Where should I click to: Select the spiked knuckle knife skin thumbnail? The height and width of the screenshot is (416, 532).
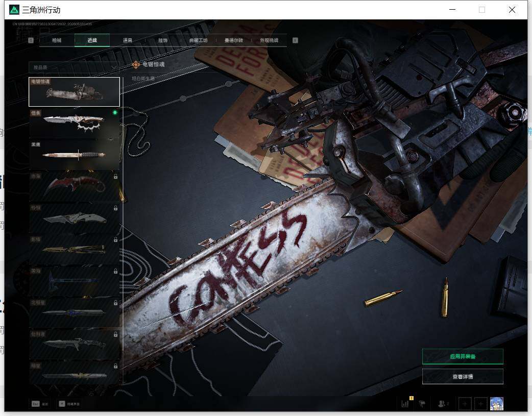tap(75, 123)
